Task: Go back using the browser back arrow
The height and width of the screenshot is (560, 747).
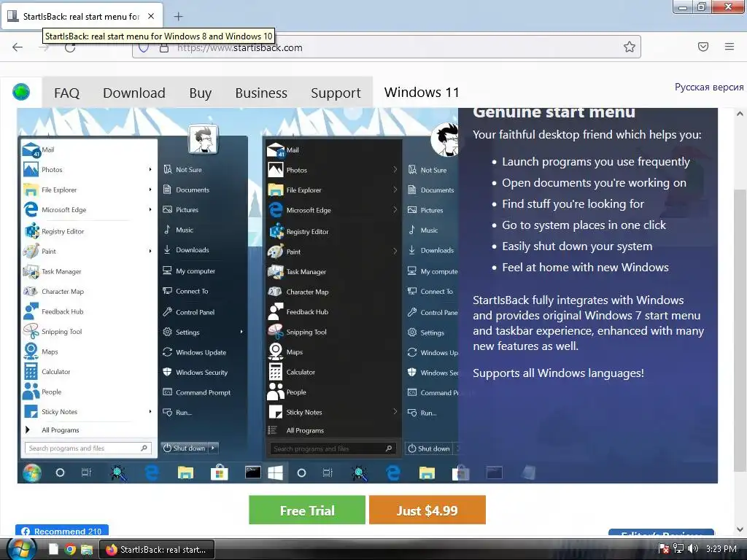Action: 18,47
